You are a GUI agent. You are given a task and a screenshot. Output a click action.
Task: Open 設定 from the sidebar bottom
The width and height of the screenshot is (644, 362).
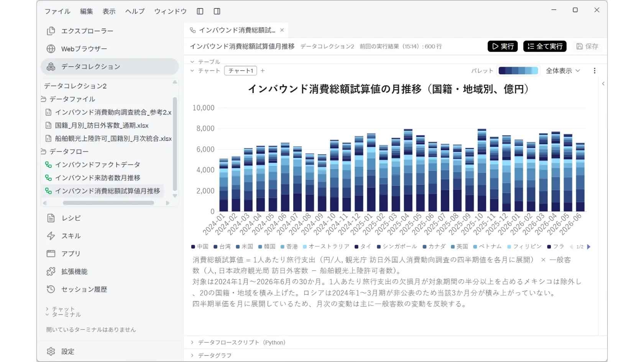click(110, 351)
